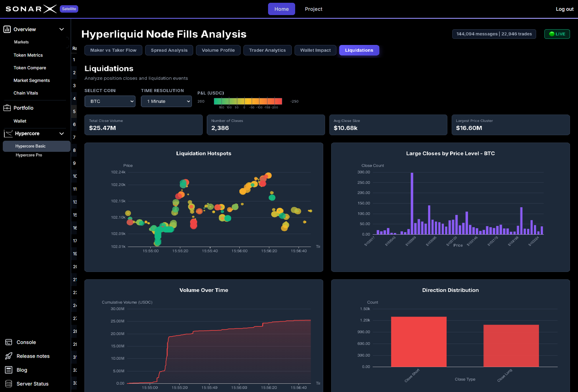
Task: Click the Large Closes by Price Level title
Action: (450, 153)
